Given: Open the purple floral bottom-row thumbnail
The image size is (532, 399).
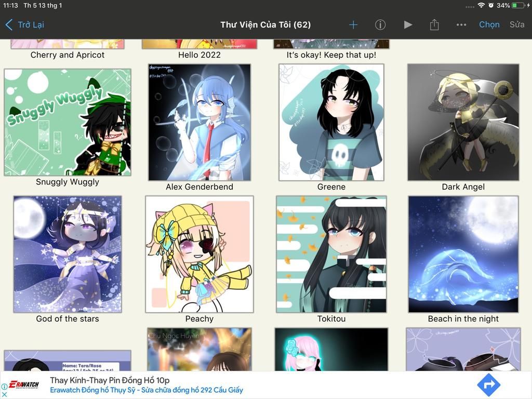Looking at the screenshot, I should point(463,349).
